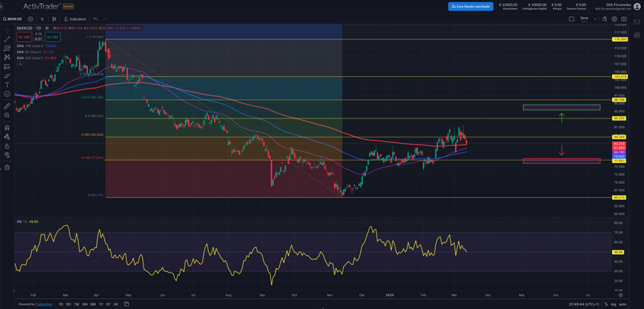The height and width of the screenshot is (309, 644).
Task: Toggle auto scale on price axis
Action: click(x=623, y=304)
